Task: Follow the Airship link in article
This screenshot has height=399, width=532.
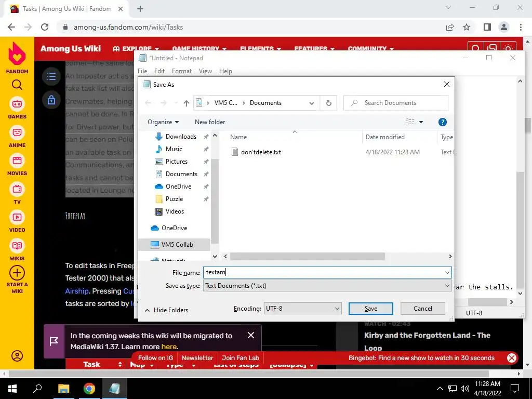Action: [77, 291]
